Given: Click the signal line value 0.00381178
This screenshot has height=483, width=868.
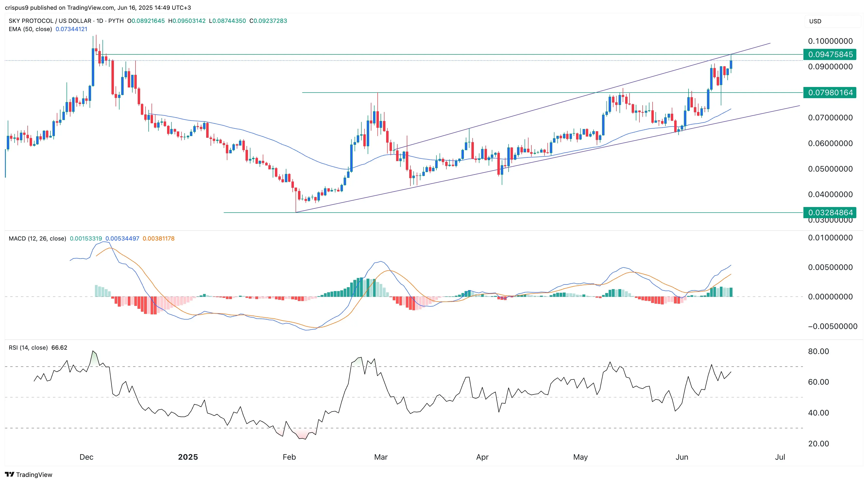Looking at the screenshot, I should pos(158,239).
